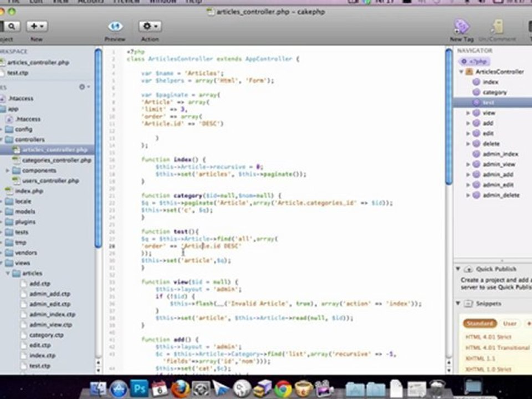This screenshot has height=399, width=532.
Task: Expand admin_view in Navigator
Action: click(x=468, y=164)
